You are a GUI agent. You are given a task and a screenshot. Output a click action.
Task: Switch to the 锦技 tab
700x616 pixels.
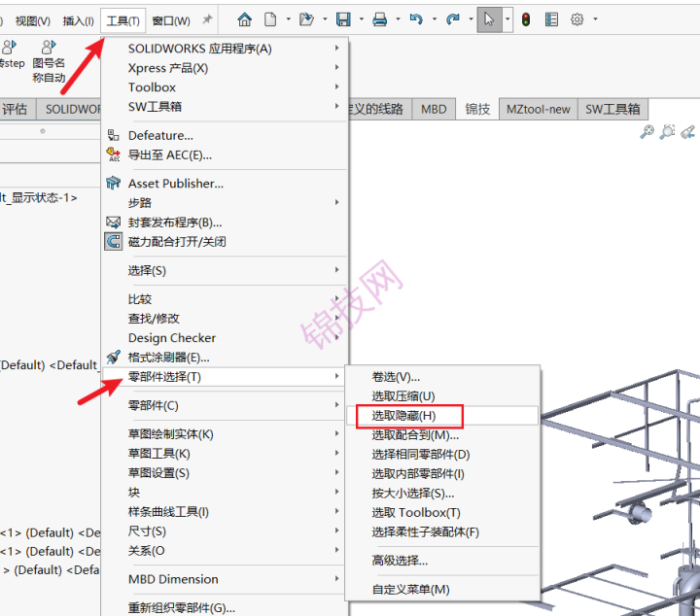477,109
